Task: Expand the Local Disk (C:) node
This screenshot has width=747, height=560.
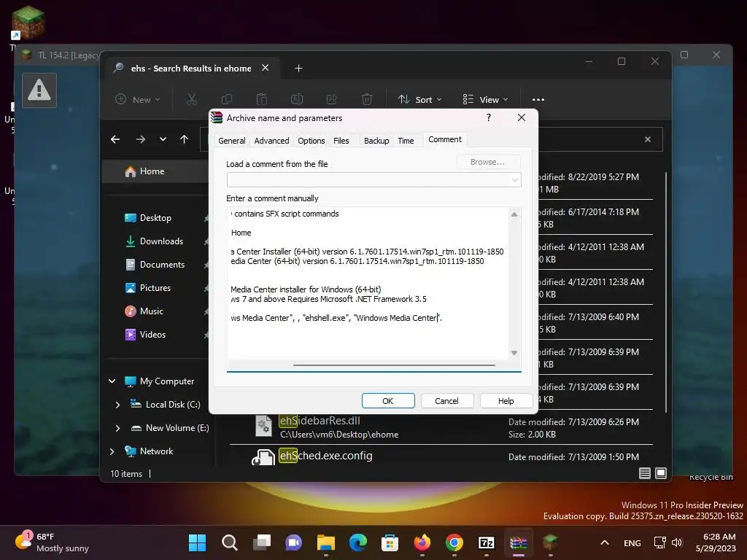Action: (x=117, y=405)
